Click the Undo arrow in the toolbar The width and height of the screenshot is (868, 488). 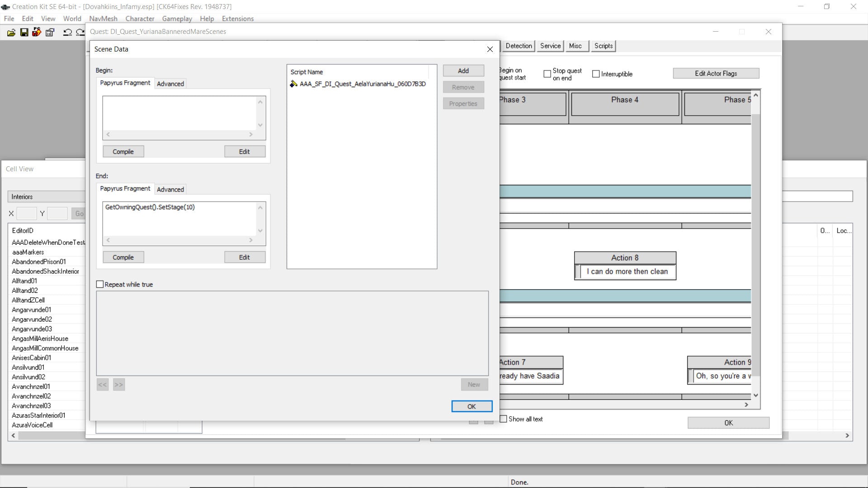[x=67, y=32]
